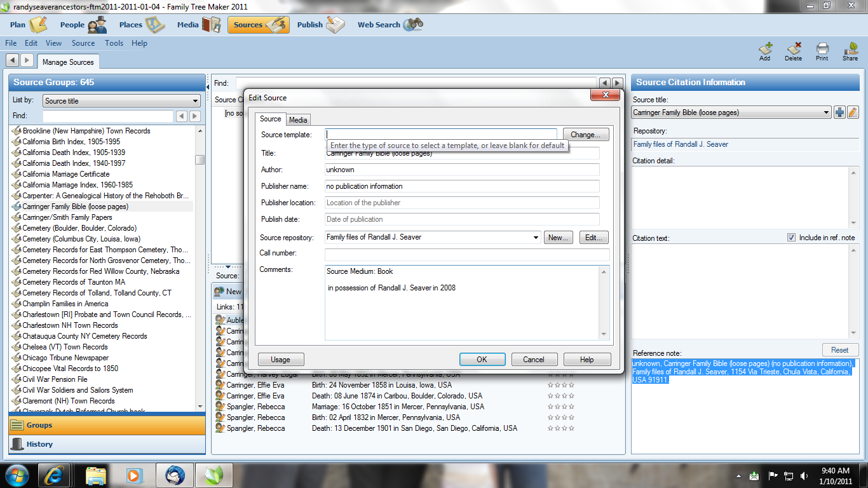Screen dimensions: 868x488
Task: Click Help in Edit Source dialog
Action: [587, 359]
